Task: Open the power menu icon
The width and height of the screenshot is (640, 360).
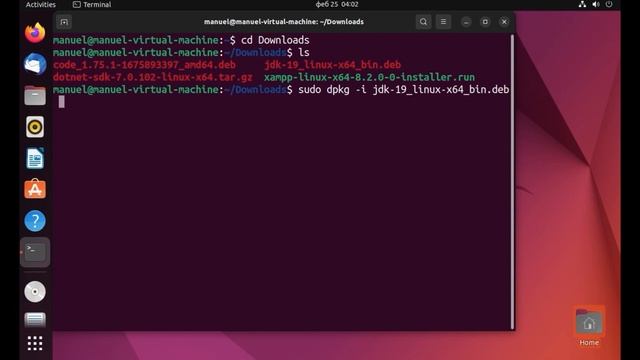Action: (609, 4)
